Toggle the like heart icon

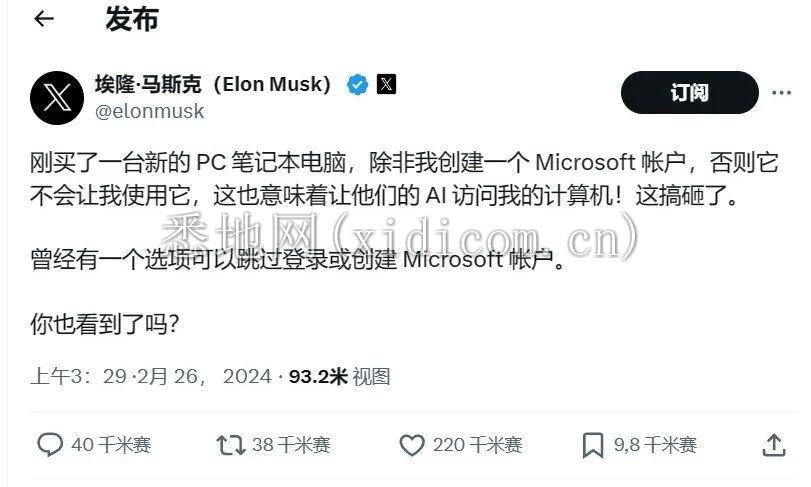click(412, 444)
